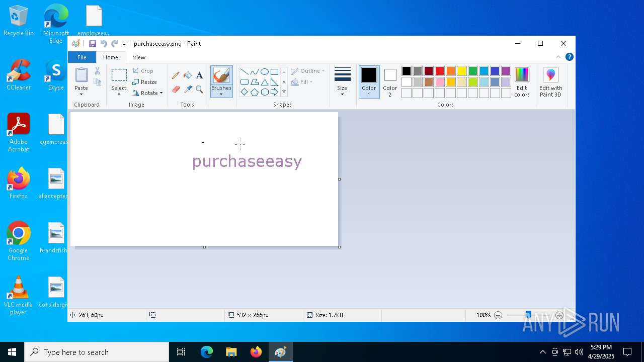The width and height of the screenshot is (644, 362).
Task: Choose the Pentagon shape
Action: pyautogui.click(x=254, y=92)
